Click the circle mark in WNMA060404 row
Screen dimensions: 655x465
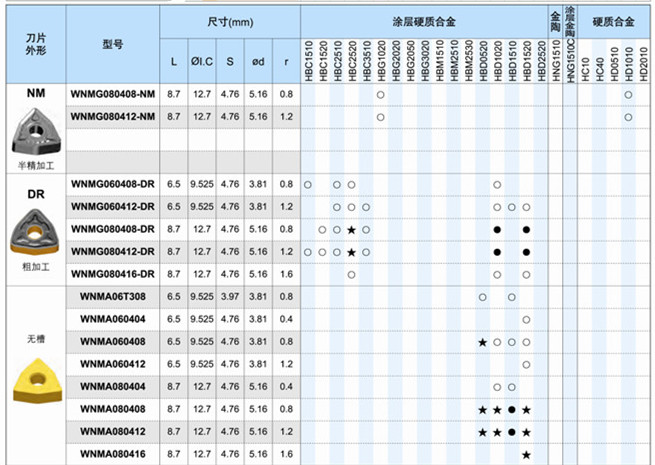point(526,320)
